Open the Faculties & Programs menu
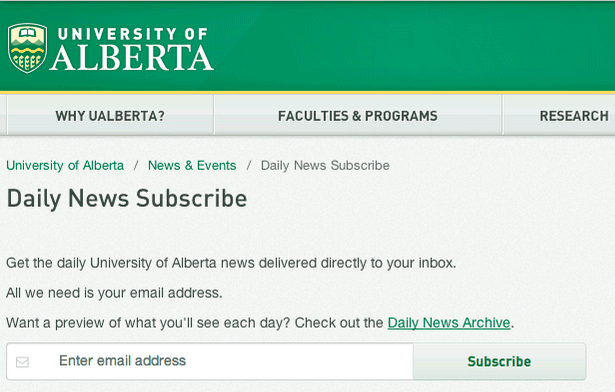 click(x=358, y=115)
